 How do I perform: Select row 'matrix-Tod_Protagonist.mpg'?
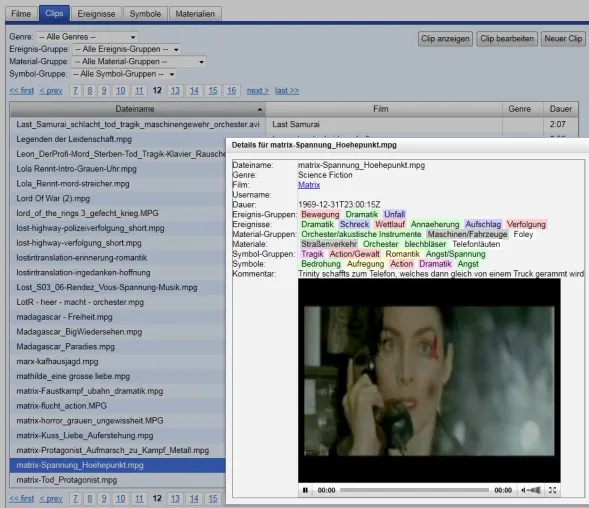[118, 480]
